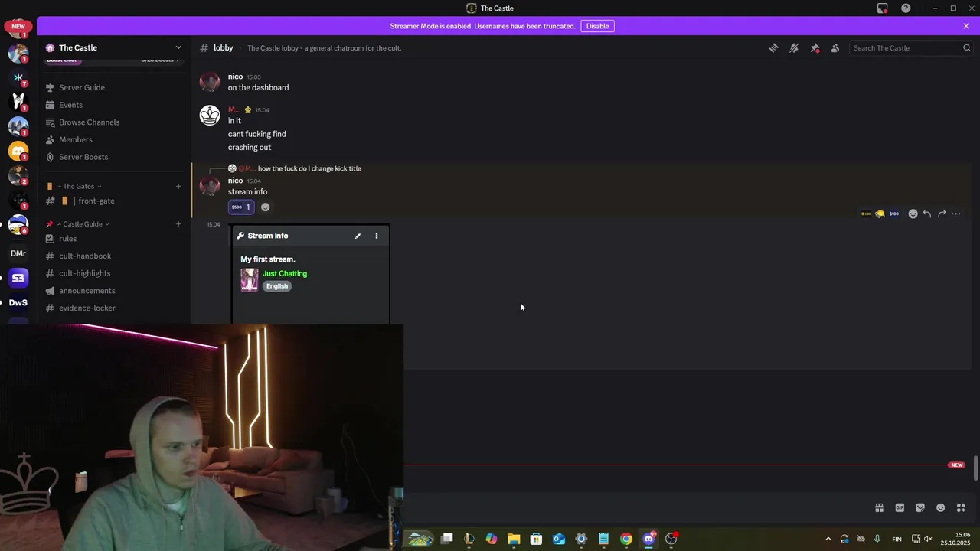Click the chat scrollbar thumb
Image resolution: width=980 pixels, height=551 pixels.
(x=976, y=468)
